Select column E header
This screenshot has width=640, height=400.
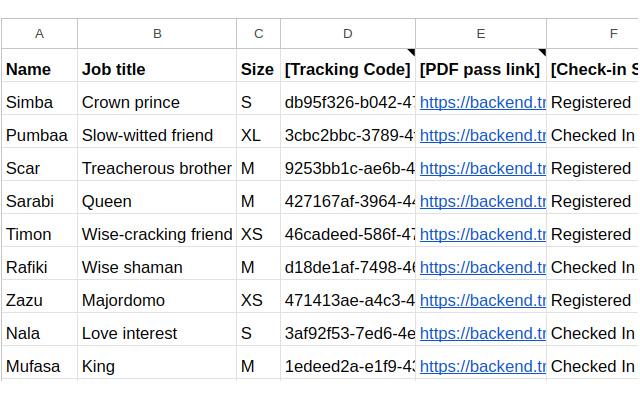click(x=481, y=33)
